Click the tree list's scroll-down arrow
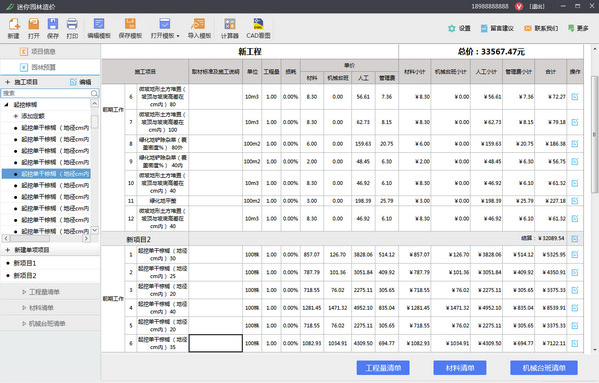Image resolution: width=599 pixels, height=383 pixels. [x=95, y=230]
